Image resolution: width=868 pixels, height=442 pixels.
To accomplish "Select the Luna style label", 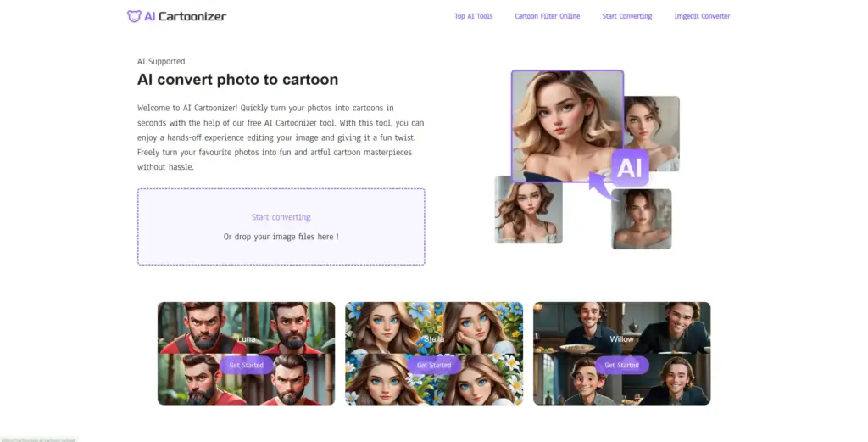I will [247, 339].
